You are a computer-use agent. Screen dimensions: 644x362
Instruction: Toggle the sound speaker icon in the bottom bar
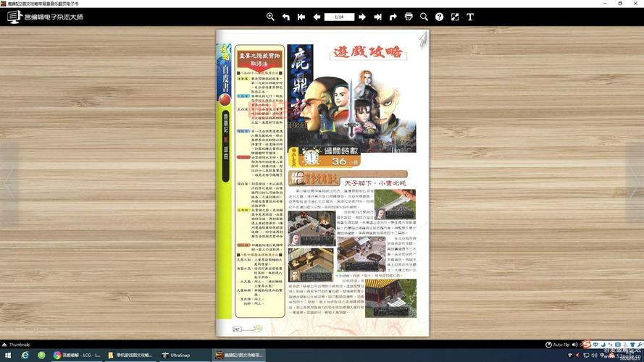(576, 345)
